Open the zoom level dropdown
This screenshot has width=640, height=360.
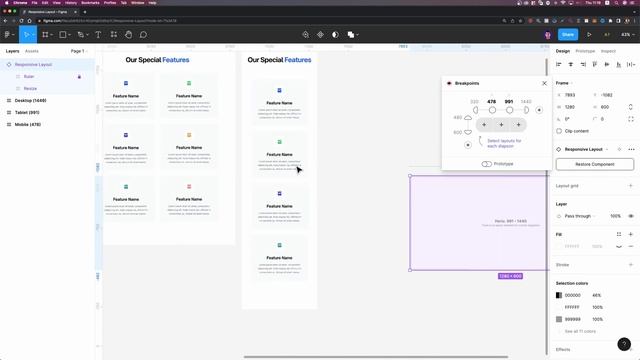627,35
